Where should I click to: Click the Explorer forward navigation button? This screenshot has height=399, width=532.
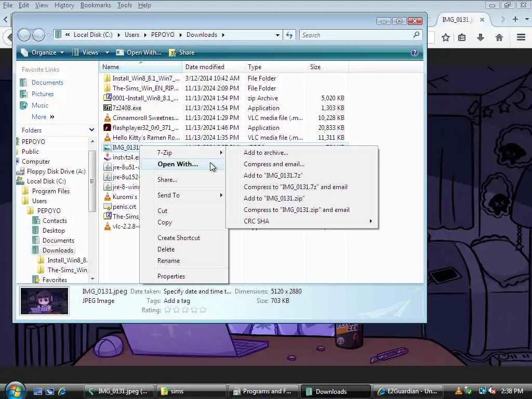coord(38,35)
